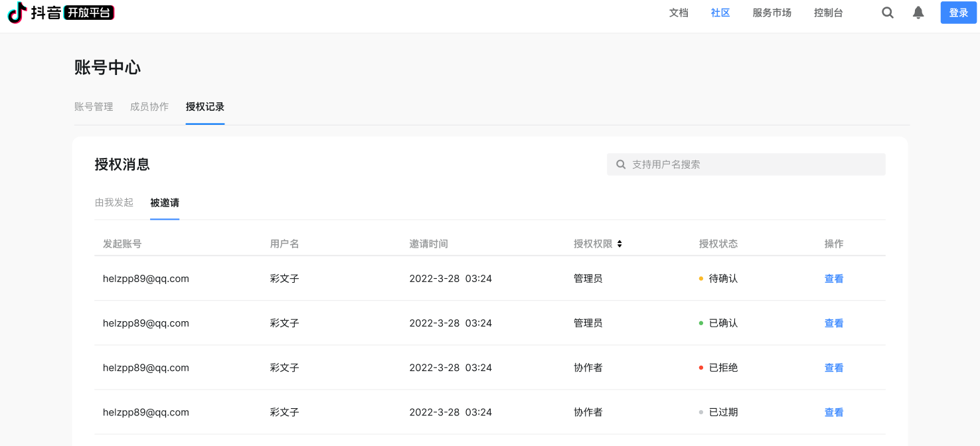
Task: Click the Douyin open platform logo
Action: 61,13
